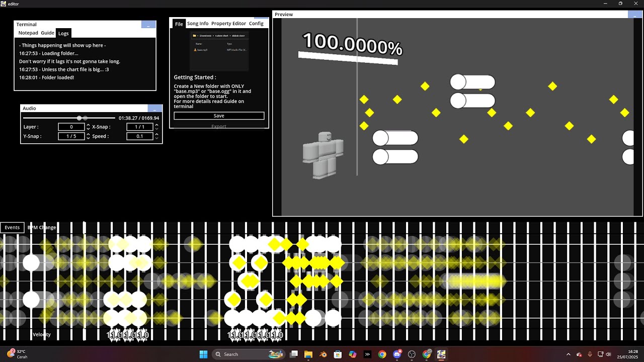Image resolution: width=644 pixels, height=362 pixels.
Task: Show hidden system tray icons
Action: [x=569, y=354]
